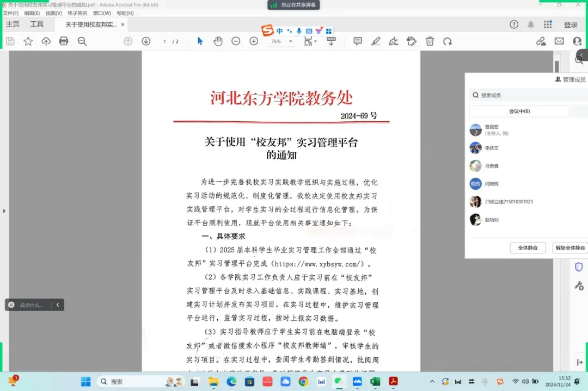Open the Windows Start menu
Image resolution: width=588 pixels, height=391 pixels.
click(86, 382)
